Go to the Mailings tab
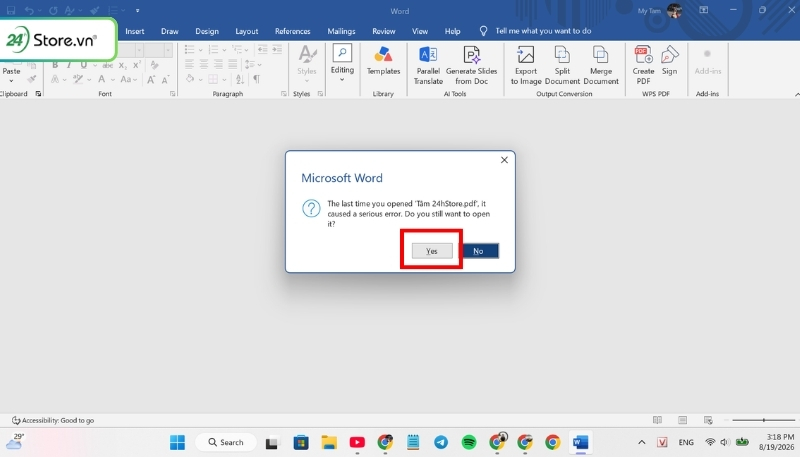 tap(341, 31)
